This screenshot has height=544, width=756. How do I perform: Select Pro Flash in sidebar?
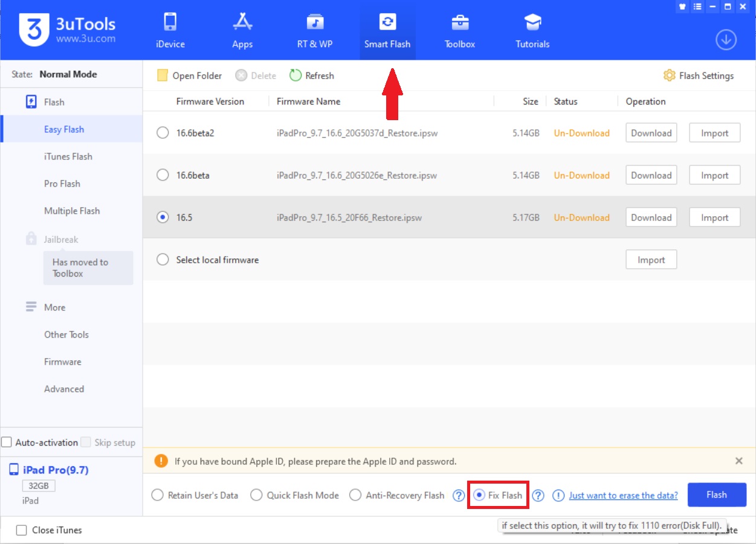(62, 184)
